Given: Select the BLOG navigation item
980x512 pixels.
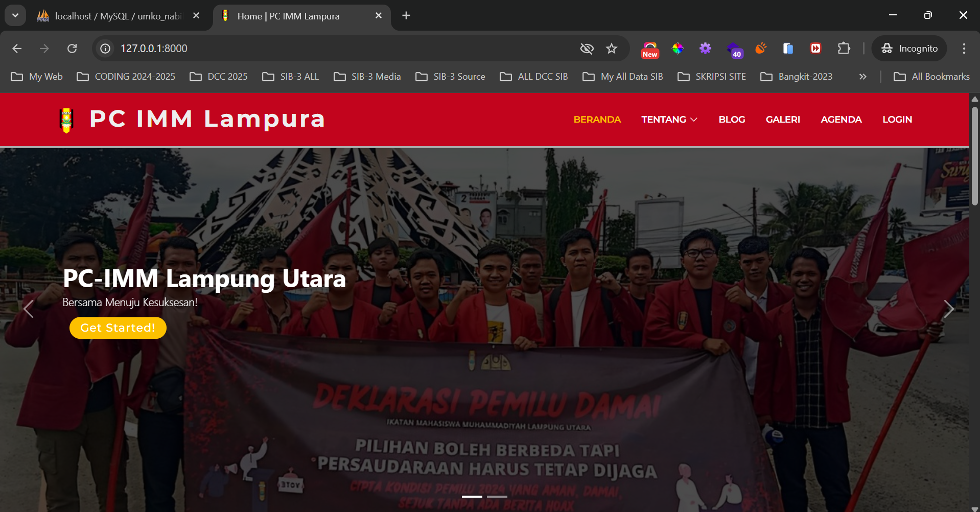Looking at the screenshot, I should [x=732, y=119].
